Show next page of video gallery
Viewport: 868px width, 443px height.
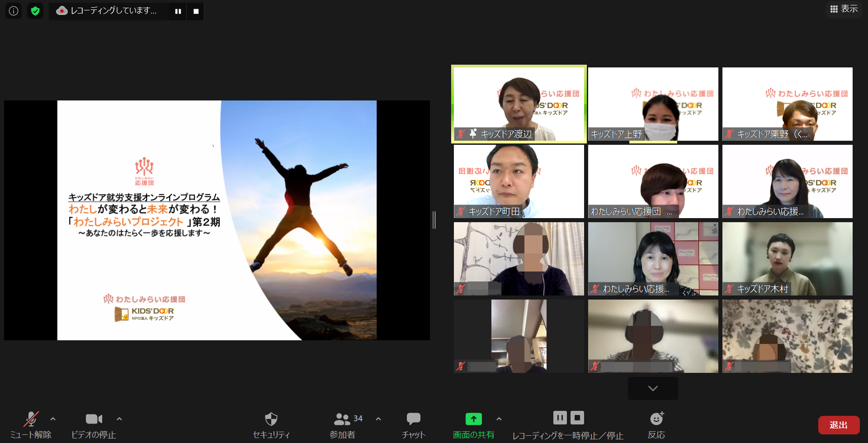(653, 388)
